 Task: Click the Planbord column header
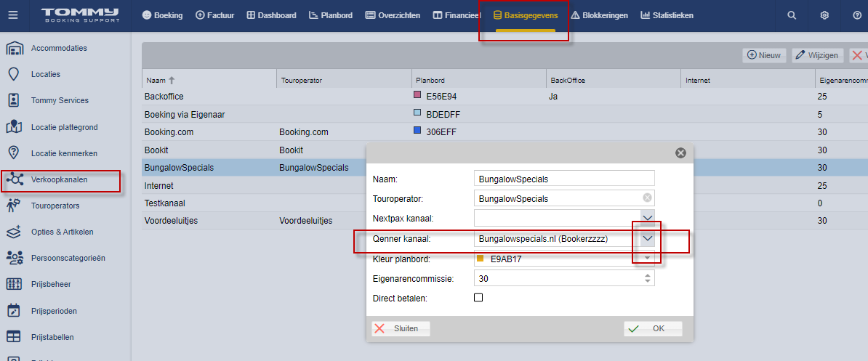[479, 80]
